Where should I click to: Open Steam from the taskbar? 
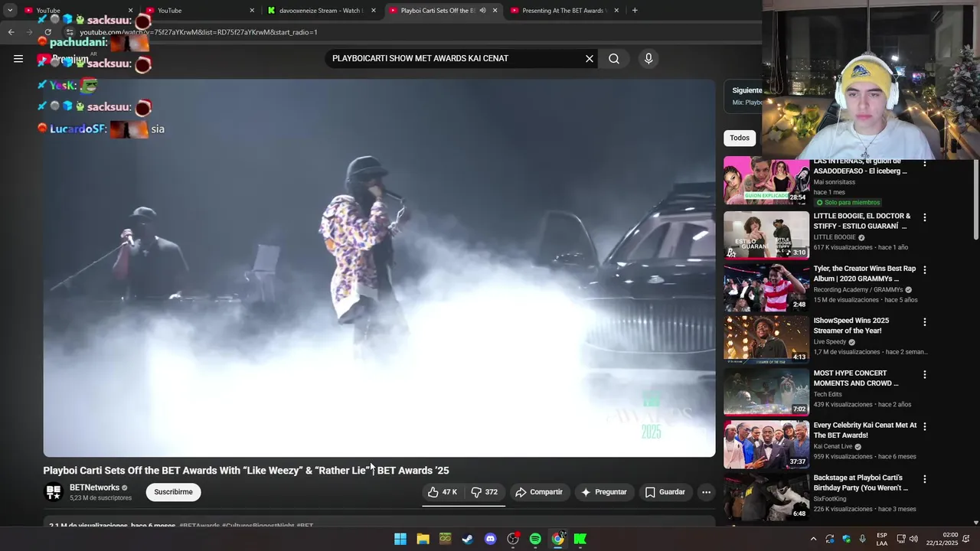coord(468,539)
